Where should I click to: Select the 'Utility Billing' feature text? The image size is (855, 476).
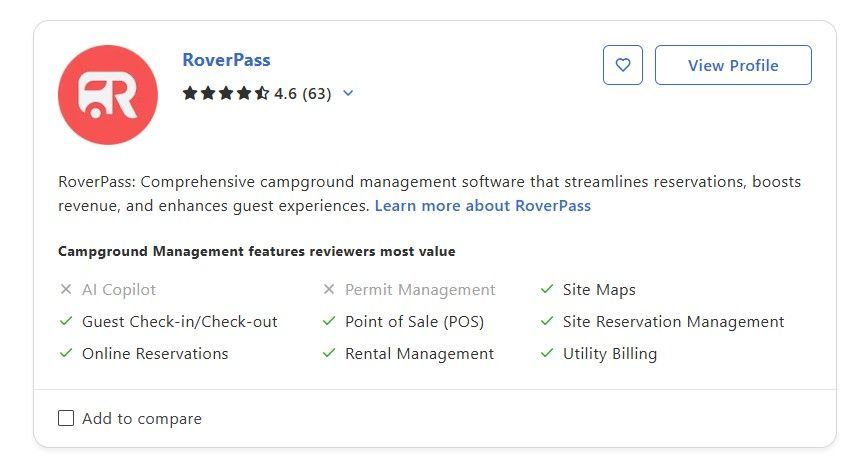click(610, 354)
